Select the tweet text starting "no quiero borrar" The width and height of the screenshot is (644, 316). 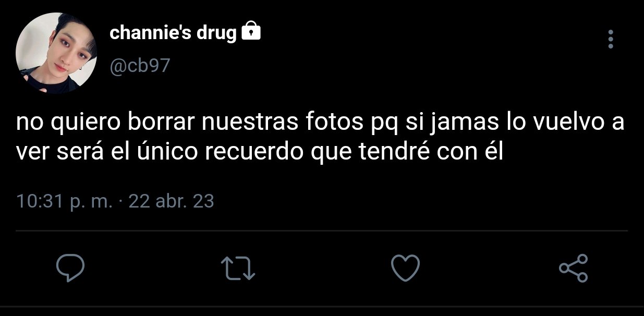321,137
